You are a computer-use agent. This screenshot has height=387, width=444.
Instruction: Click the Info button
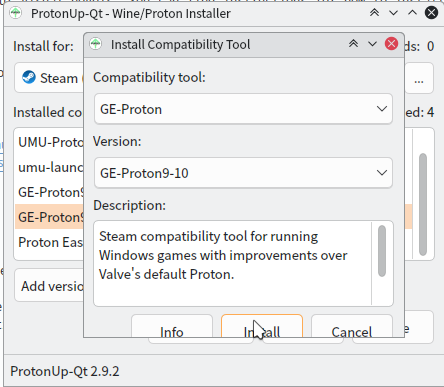click(x=172, y=326)
